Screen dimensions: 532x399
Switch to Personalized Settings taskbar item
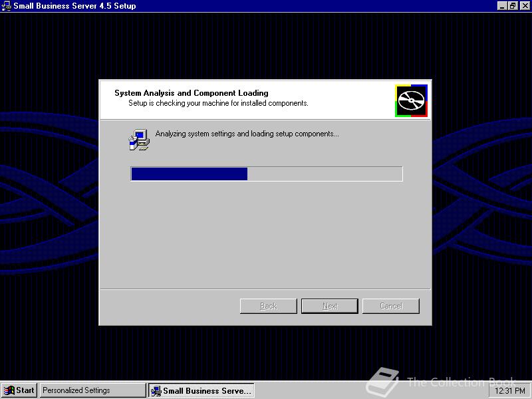pyautogui.click(x=92, y=390)
